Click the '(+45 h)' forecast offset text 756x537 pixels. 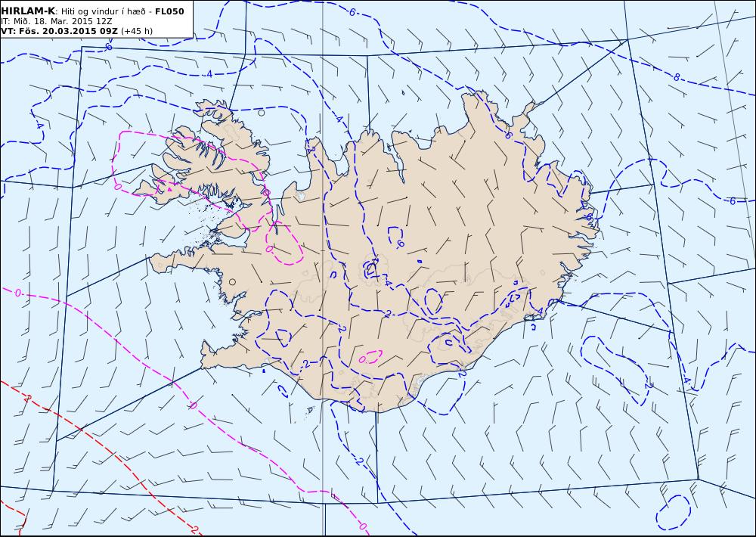136,31
